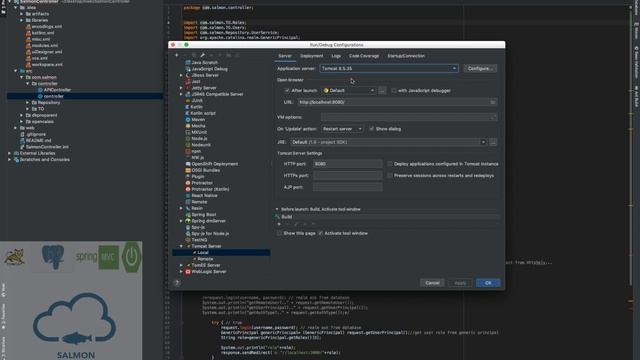Click the Apply button

(460, 283)
